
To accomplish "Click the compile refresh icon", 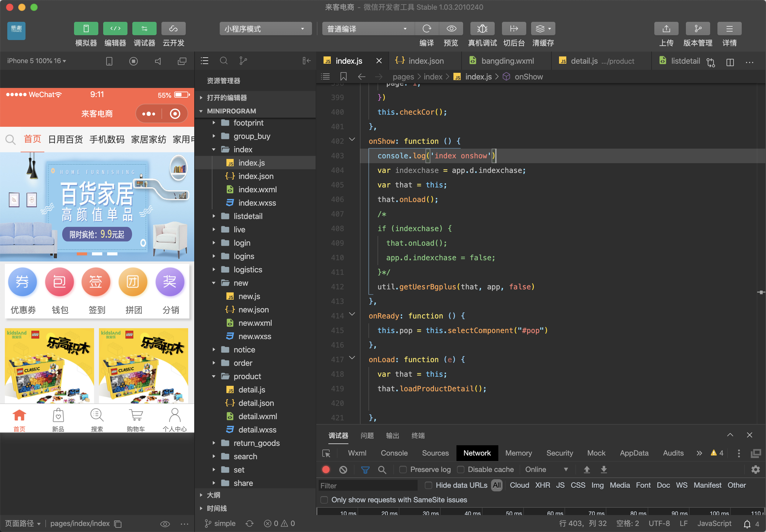I will tap(426, 29).
